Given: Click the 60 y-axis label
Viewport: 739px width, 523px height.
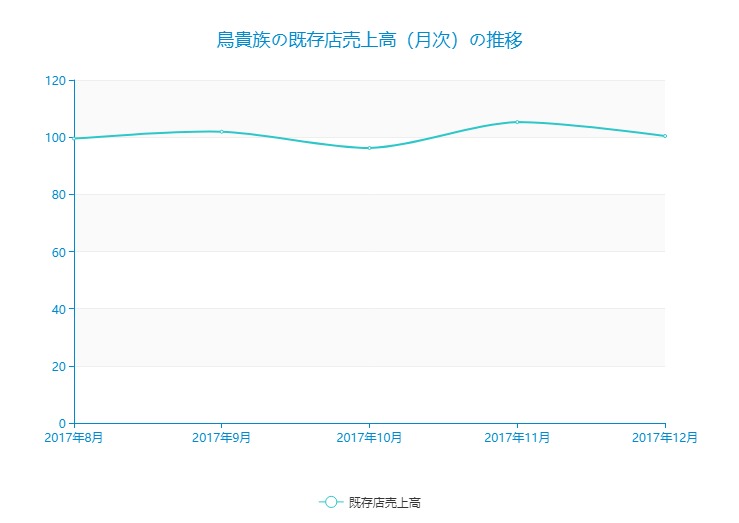Looking at the screenshot, I should click(58, 252).
